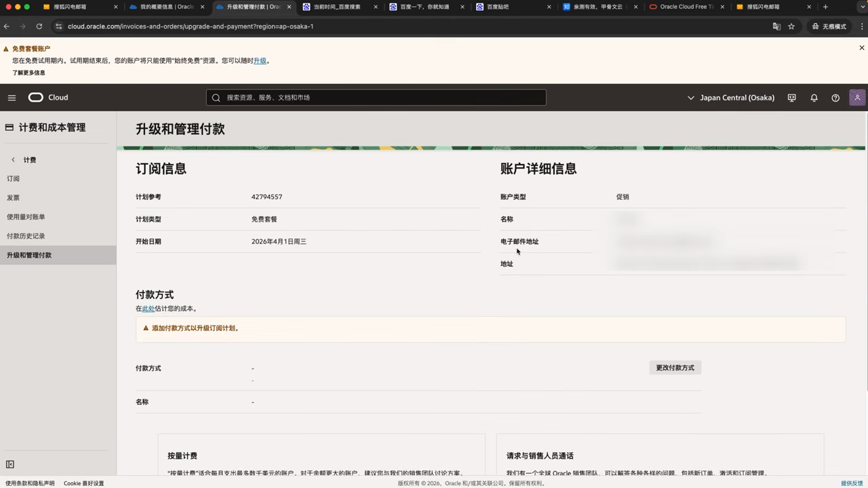Image resolution: width=868 pixels, height=488 pixels.
Task: Close the 当前时间_百度搜索 tab
Action: click(x=376, y=7)
